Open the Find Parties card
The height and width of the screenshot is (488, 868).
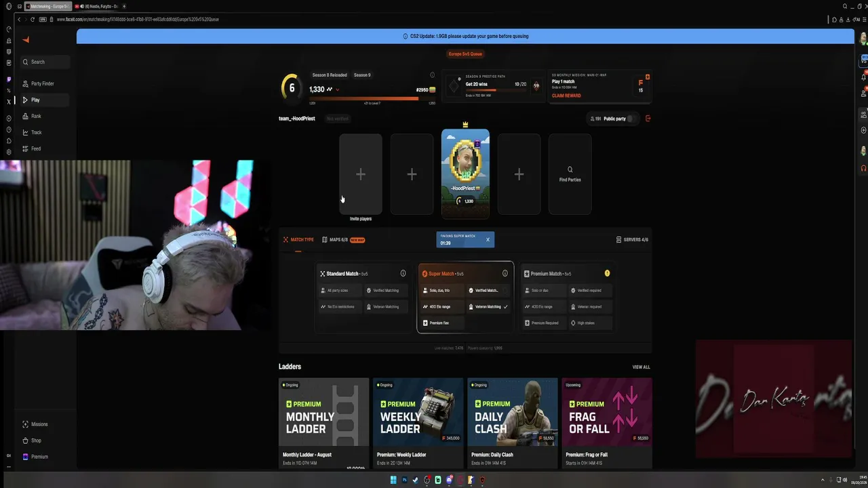click(x=570, y=174)
